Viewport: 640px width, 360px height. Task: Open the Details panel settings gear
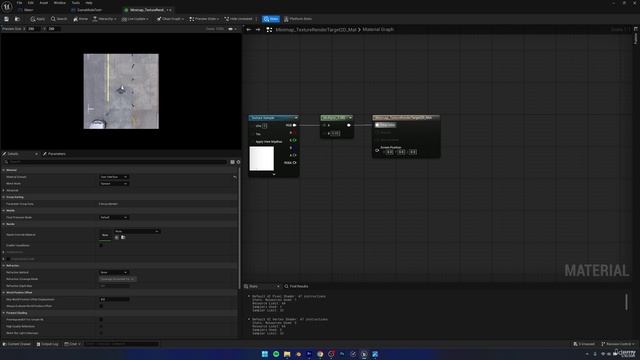pyautogui.click(x=238, y=162)
